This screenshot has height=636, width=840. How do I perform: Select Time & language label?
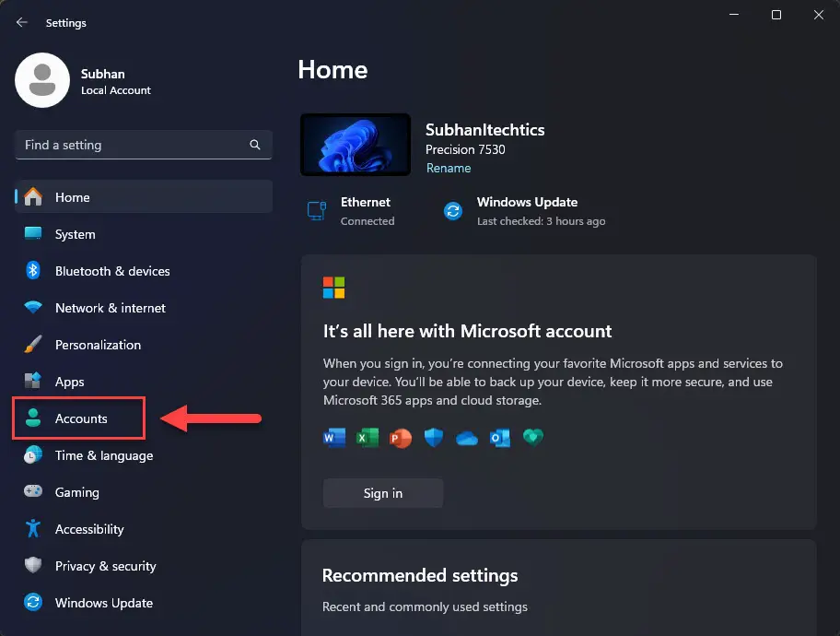pyautogui.click(x=104, y=456)
